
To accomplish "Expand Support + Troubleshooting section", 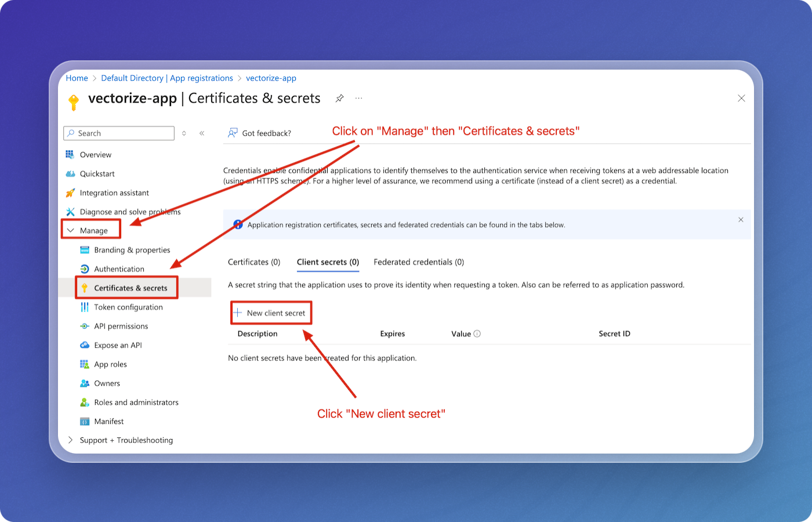I will [x=71, y=440].
